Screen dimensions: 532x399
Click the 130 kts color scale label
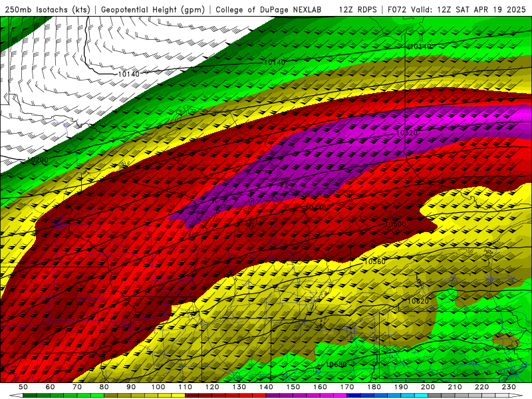(239, 387)
